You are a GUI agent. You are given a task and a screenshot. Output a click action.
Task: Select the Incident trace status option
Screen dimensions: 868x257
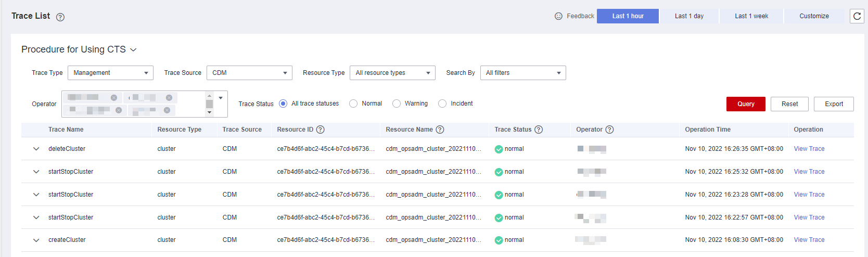442,104
